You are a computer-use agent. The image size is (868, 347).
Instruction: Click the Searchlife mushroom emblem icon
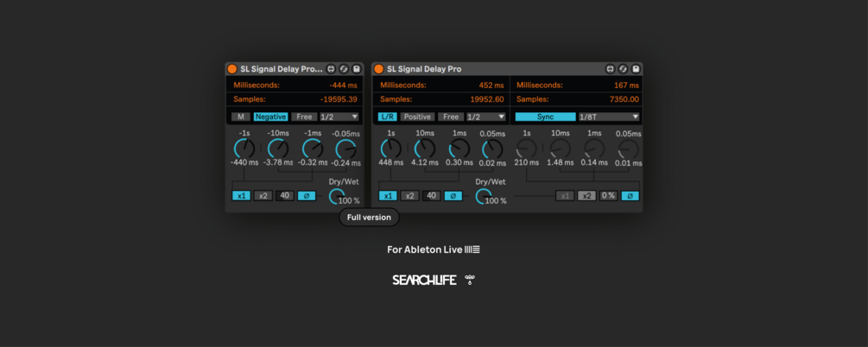470,280
